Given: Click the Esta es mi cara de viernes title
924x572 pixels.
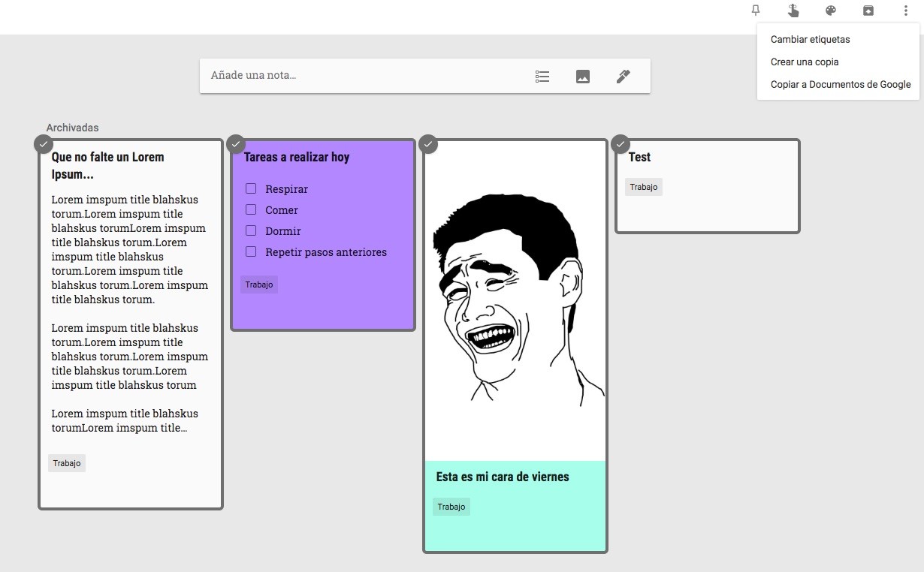Looking at the screenshot, I should 503,477.
